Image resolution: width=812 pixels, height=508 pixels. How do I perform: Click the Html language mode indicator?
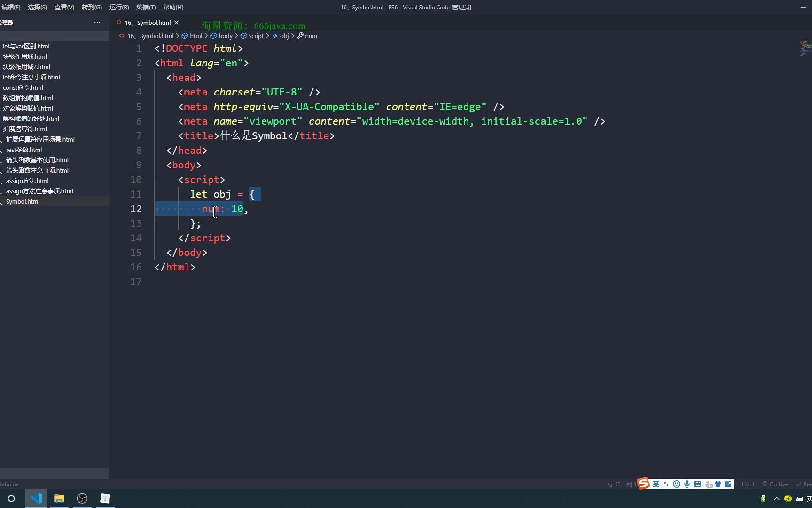[748, 484]
